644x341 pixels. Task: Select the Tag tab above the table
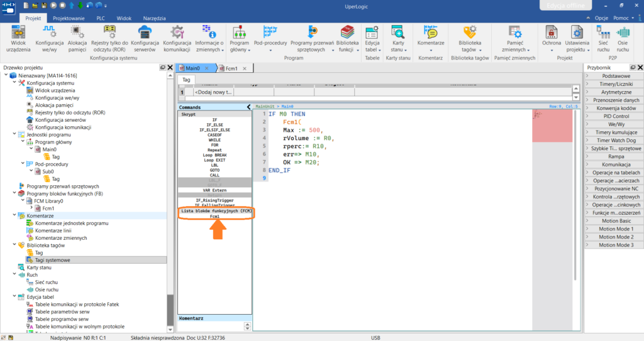point(186,80)
